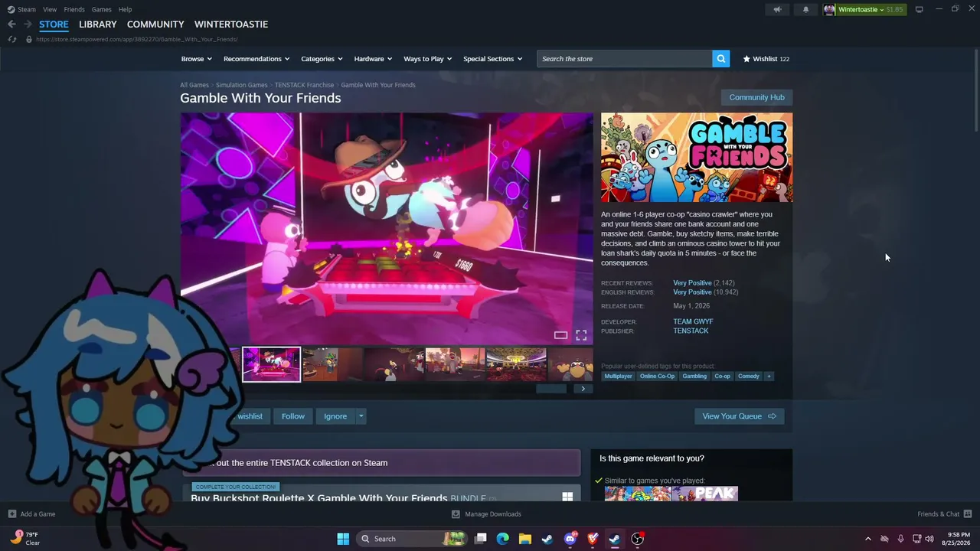The height and width of the screenshot is (551, 980).
Task: Switch to the LIBRARY tab
Action: (98, 24)
